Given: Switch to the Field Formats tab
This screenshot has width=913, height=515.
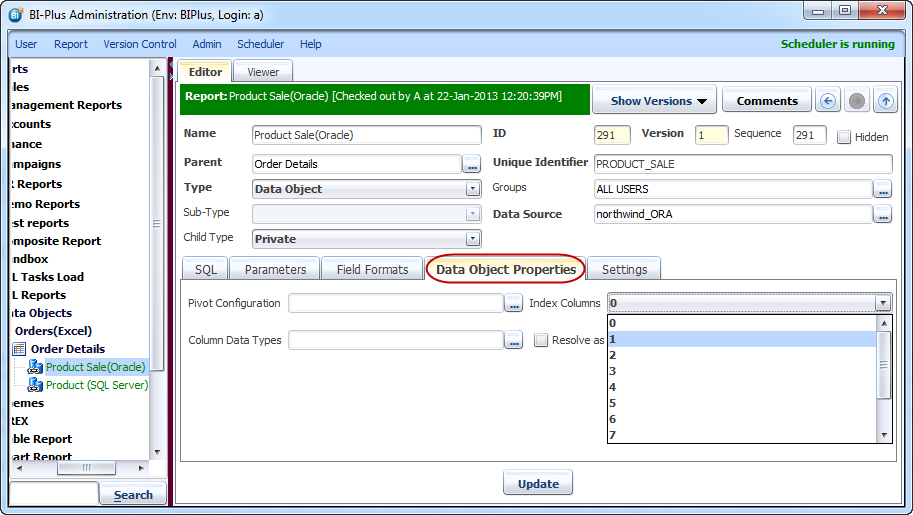Looking at the screenshot, I should [x=372, y=269].
